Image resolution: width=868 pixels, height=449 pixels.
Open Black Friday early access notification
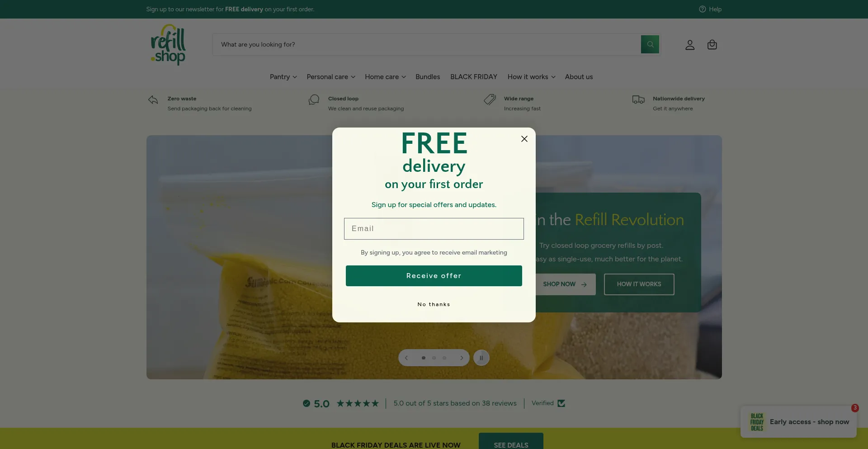coord(798,422)
